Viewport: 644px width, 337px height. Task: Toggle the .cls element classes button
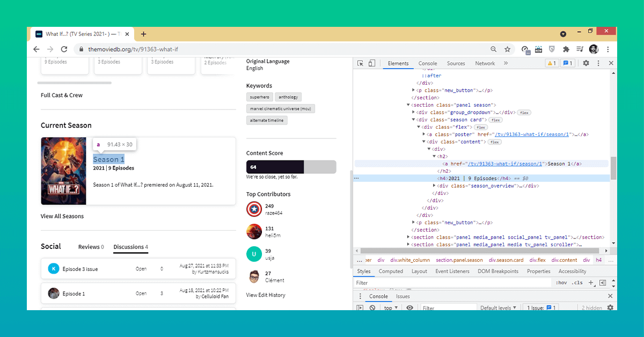(x=577, y=282)
